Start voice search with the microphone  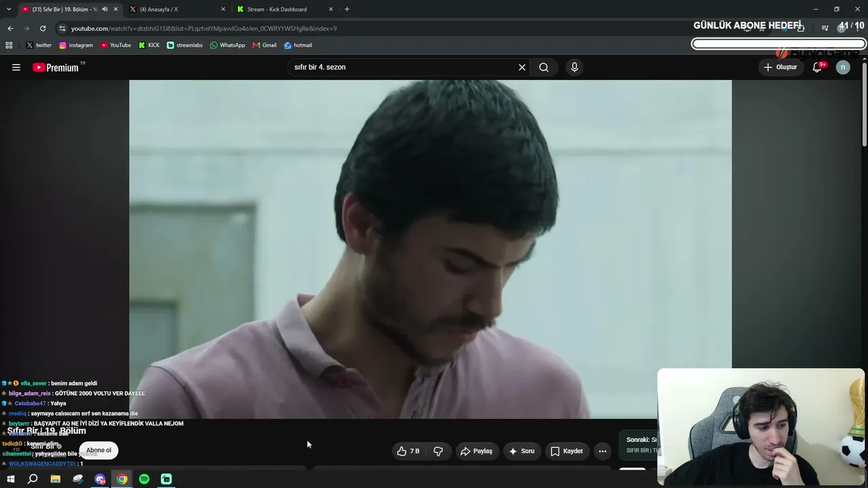click(574, 67)
